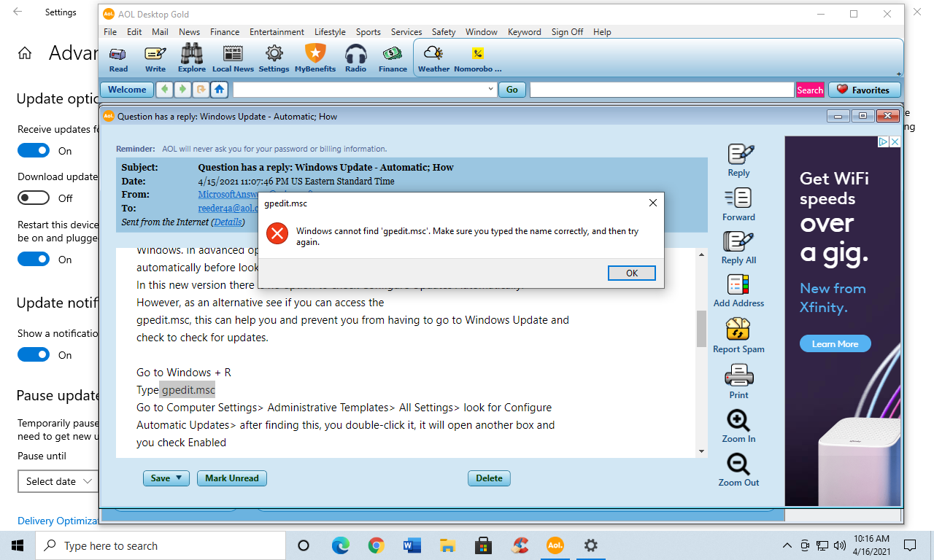The height and width of the screenshot is (560, 934).
Task: Close the gpedit.msc error dialog with X
Action: click(x=652, y=203)
